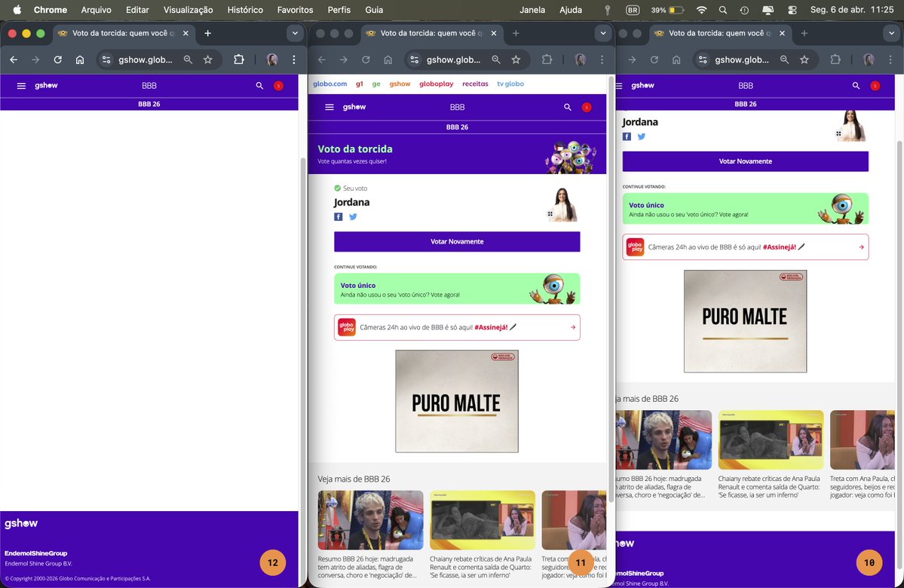Open hamburger menu in left window

[21, 86]
